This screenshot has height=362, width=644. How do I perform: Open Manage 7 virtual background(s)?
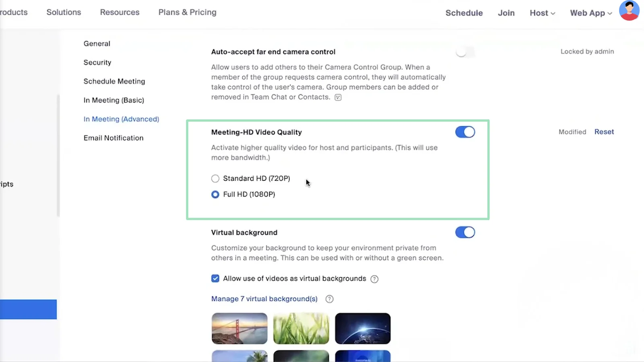pos(264,299)
